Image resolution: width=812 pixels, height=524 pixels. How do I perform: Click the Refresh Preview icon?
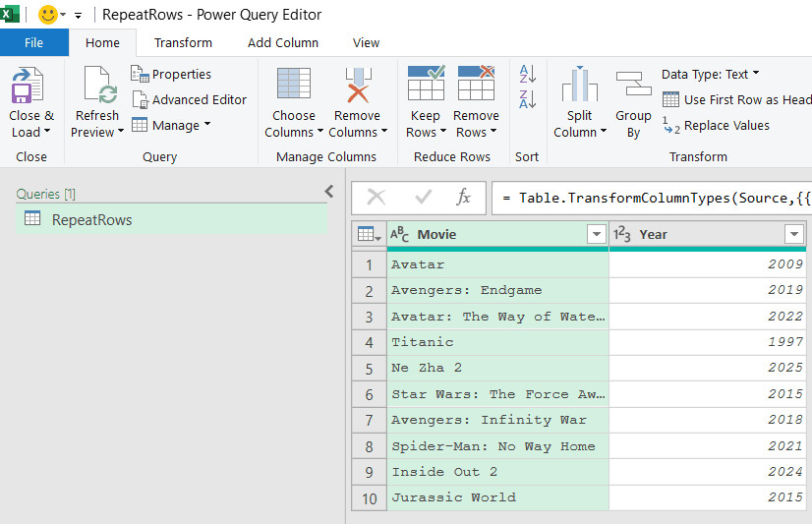tap(98, 87)
